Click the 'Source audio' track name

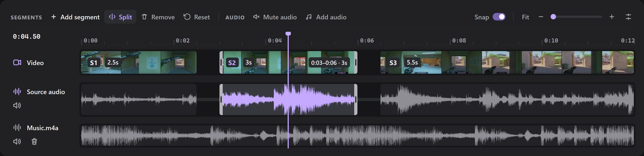coord(46,92)
